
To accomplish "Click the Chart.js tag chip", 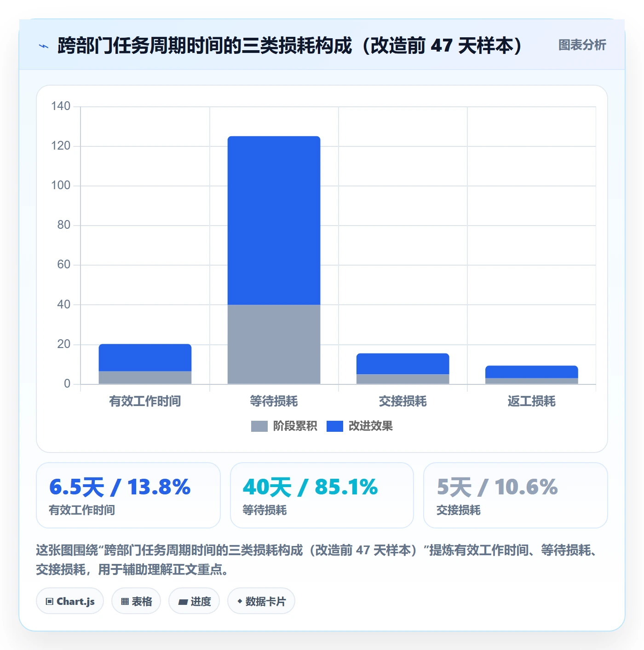I will click(x=70, y=601).
